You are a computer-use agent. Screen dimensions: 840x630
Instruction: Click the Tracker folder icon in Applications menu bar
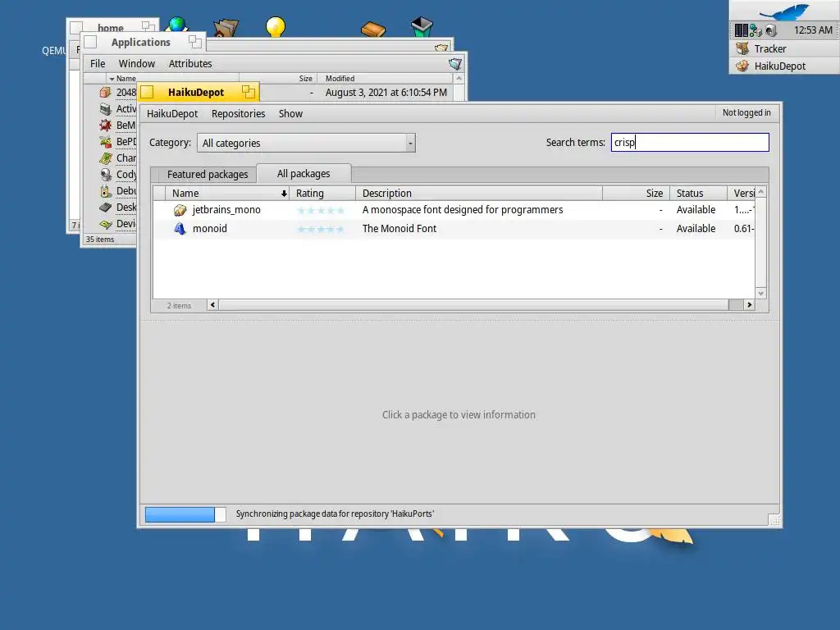(454, 64)
